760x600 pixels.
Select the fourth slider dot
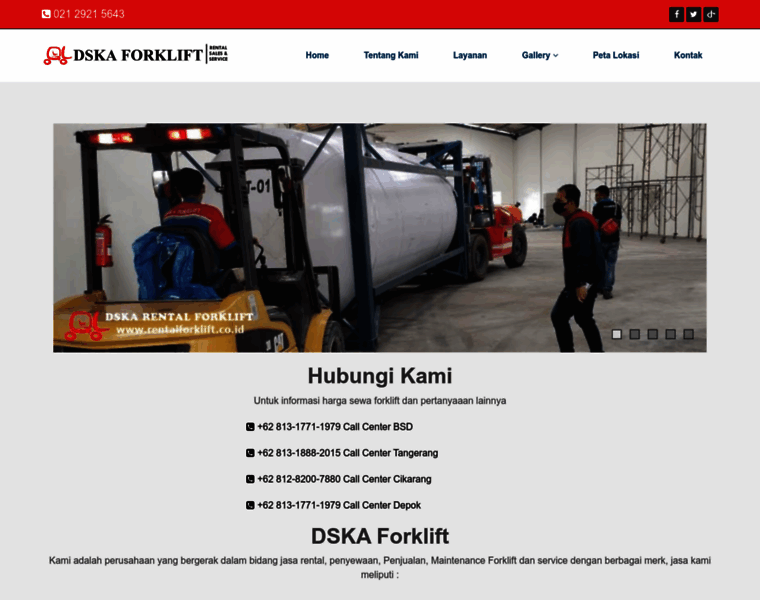coord(670,334)
